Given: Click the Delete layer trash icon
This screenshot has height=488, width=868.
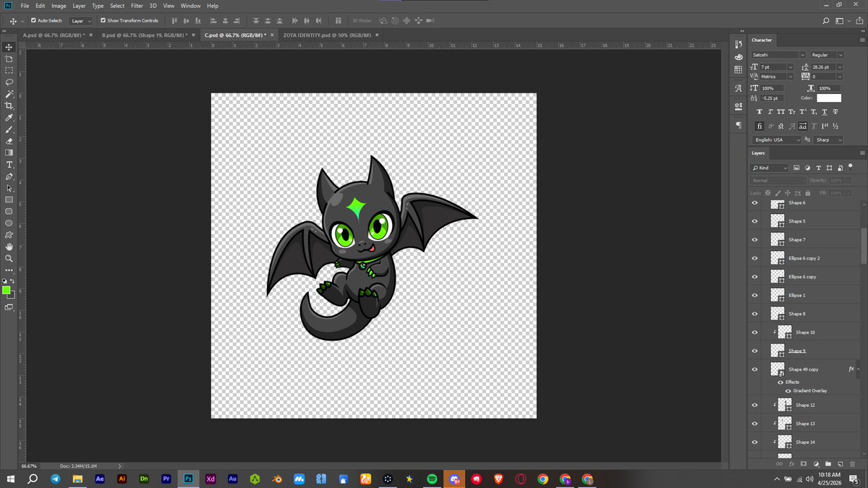Looking at the screenshot, I should point(852,463).
